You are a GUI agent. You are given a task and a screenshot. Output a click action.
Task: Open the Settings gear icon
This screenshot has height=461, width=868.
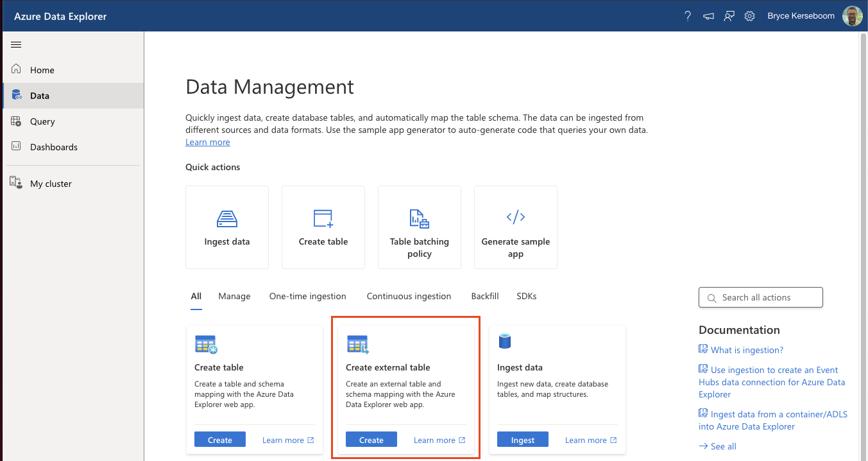(749, 16)
